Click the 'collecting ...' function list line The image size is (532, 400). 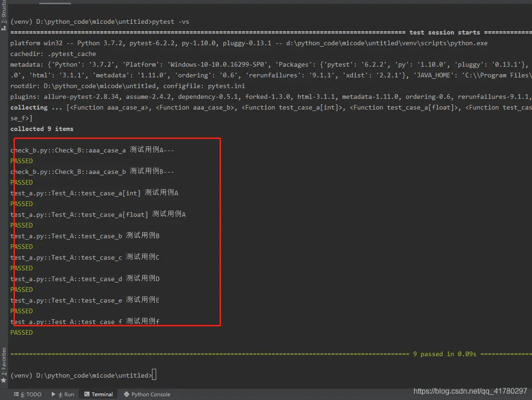[x=271, y=108]
